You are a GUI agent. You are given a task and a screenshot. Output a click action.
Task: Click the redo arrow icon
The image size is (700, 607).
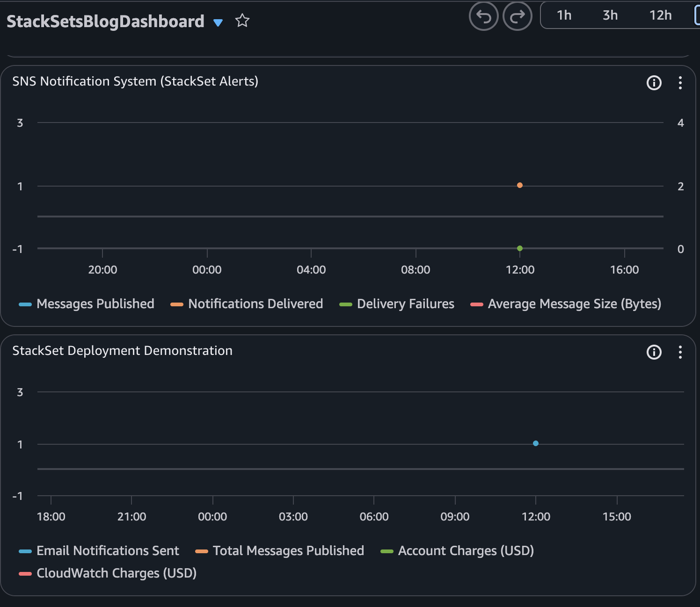(x=517, y=16)
